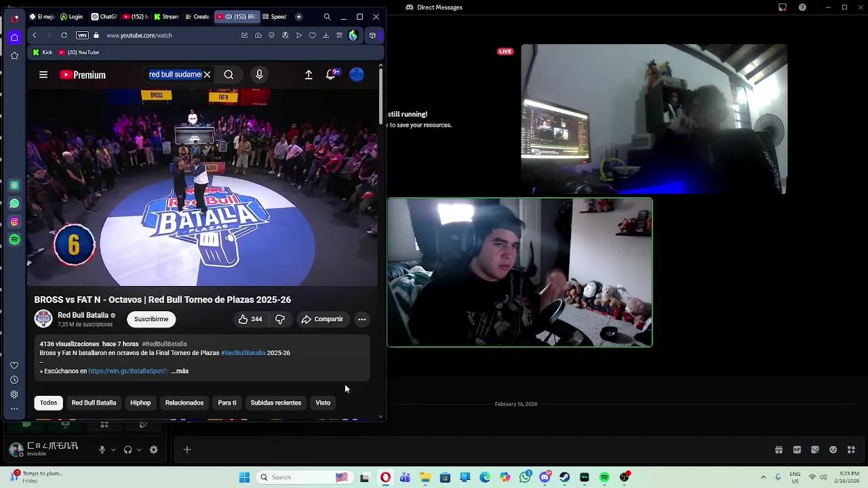Like the video with 244 likes
The height and width of the screenshot is (488, 868).
coord(250,319)
